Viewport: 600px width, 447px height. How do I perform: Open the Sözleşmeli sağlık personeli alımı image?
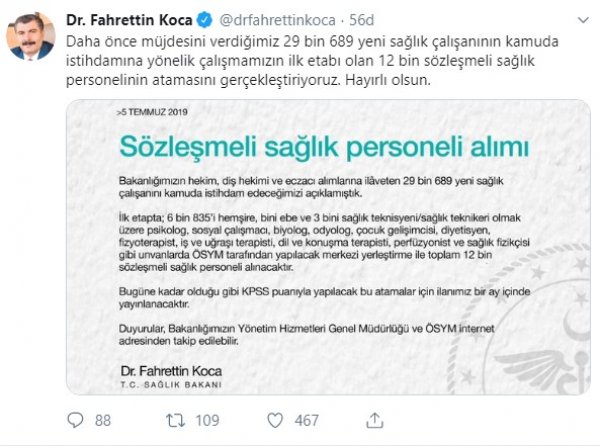pyautogui.click(x=328, y=247)
